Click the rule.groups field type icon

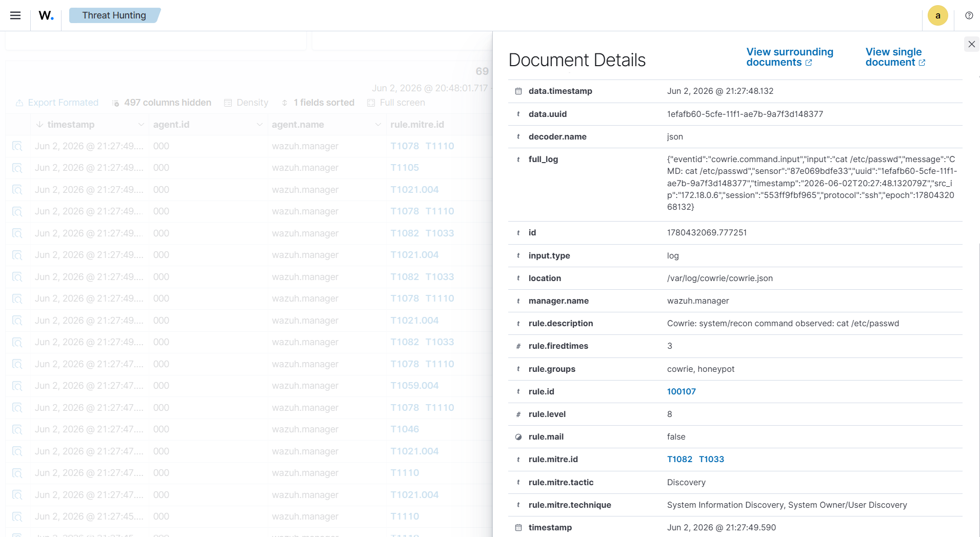(x=518, y=369)
